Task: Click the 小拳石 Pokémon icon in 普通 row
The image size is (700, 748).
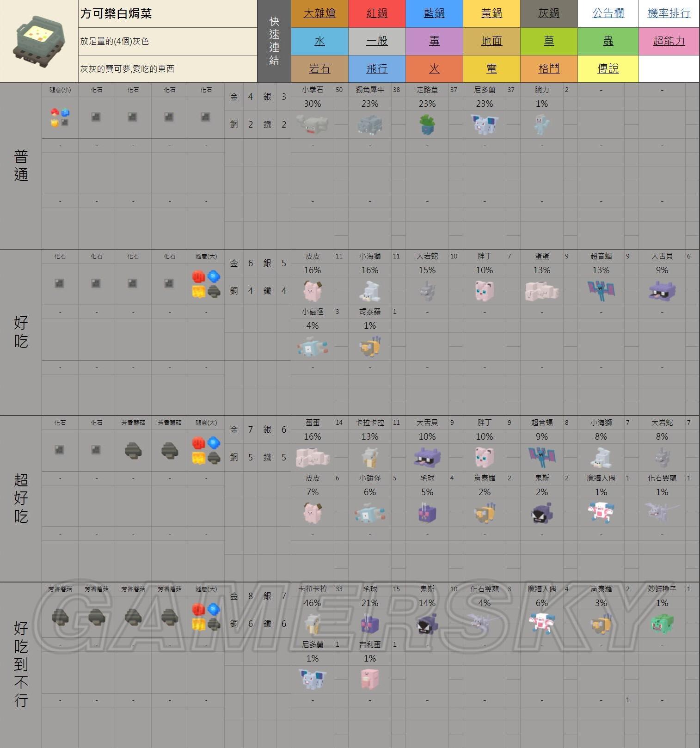Action: pyautogui.click(x=313, y=125)
